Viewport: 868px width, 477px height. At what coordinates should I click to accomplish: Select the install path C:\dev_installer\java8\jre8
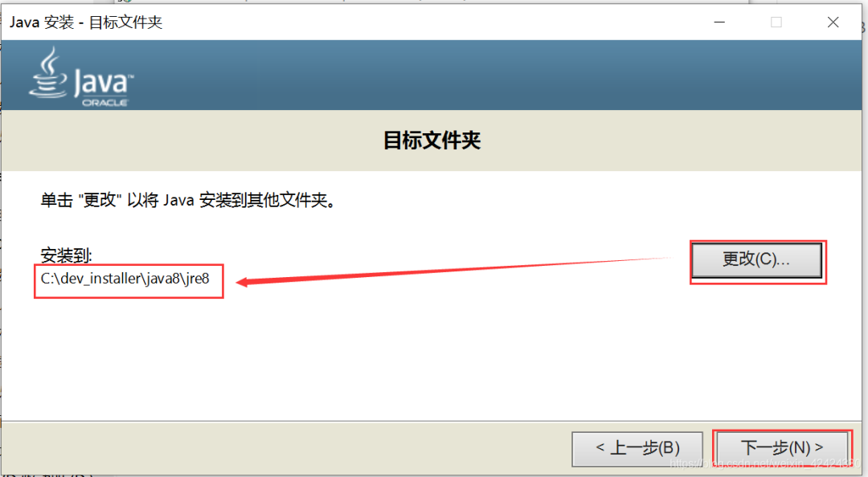pos(125,279)
